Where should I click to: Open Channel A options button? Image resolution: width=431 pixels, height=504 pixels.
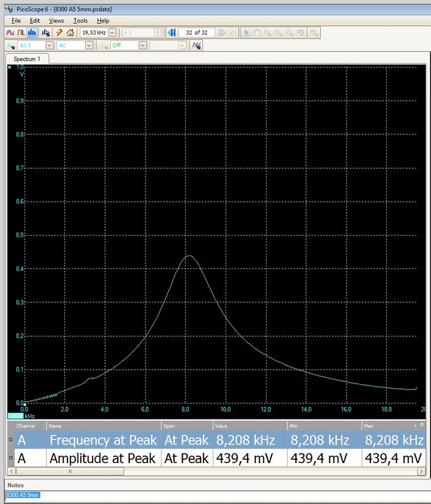[11, 45]
